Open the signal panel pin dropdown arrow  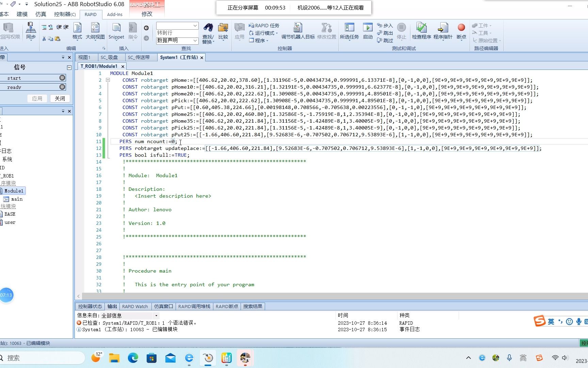pyautogui.click(x=63, y=57)
